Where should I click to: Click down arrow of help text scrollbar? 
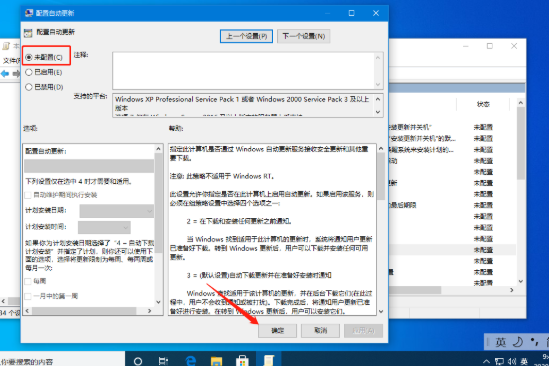point(381,311)
